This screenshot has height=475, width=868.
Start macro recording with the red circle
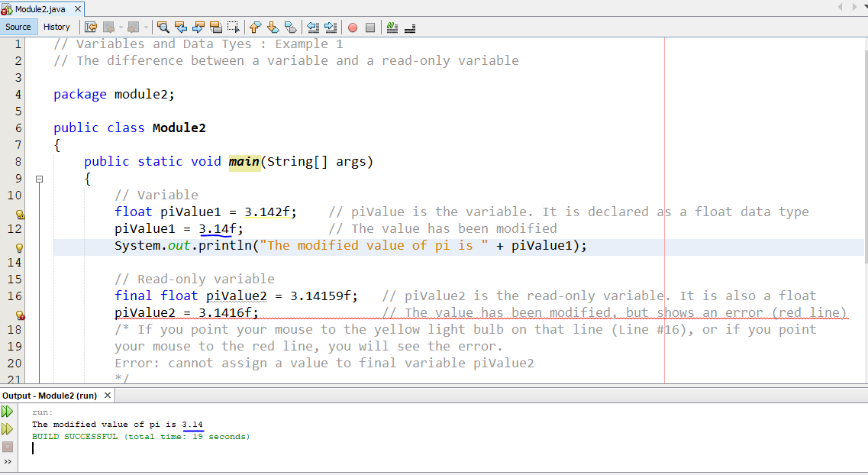pyautogui.click(x=353, y=27)
